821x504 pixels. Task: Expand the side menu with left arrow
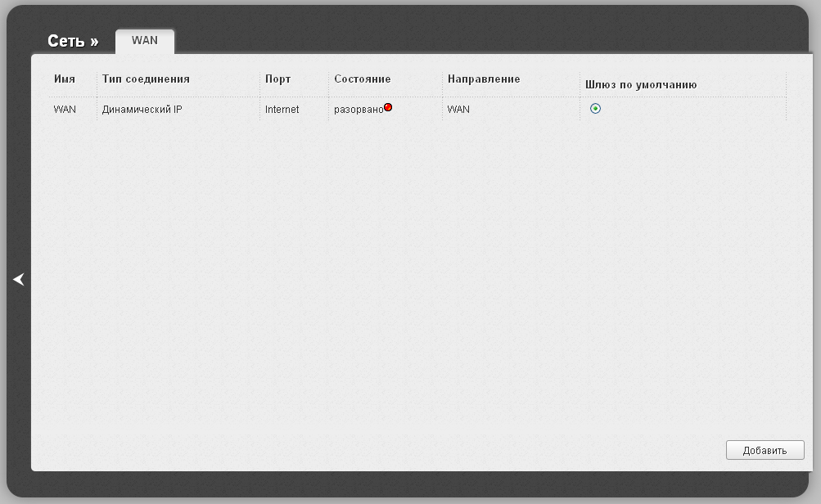19,280
